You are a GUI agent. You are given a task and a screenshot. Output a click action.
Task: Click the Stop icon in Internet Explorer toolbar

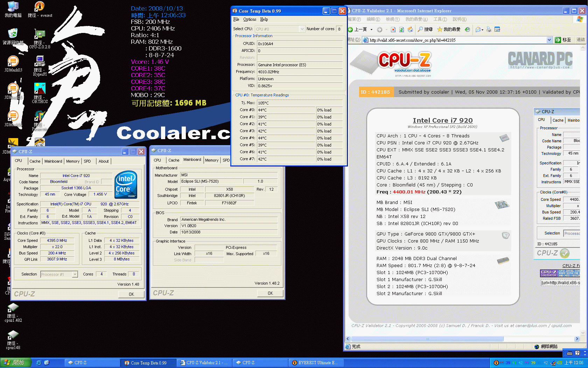(x=393, y=29)
